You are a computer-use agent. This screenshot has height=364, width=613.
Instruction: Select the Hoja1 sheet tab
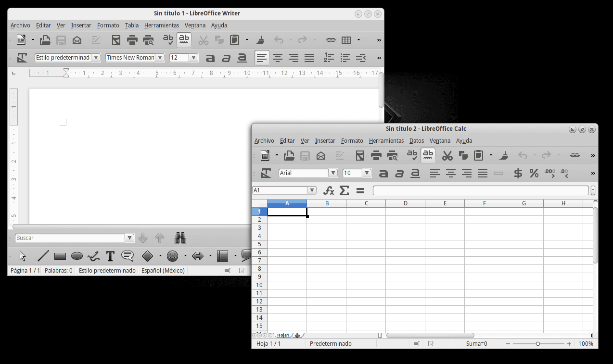(283, 335)
